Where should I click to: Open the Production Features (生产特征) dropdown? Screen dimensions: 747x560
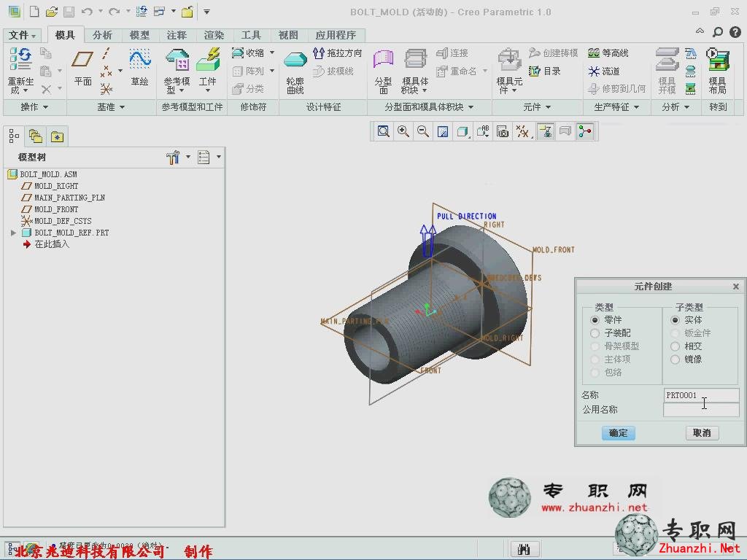[616, 107]
